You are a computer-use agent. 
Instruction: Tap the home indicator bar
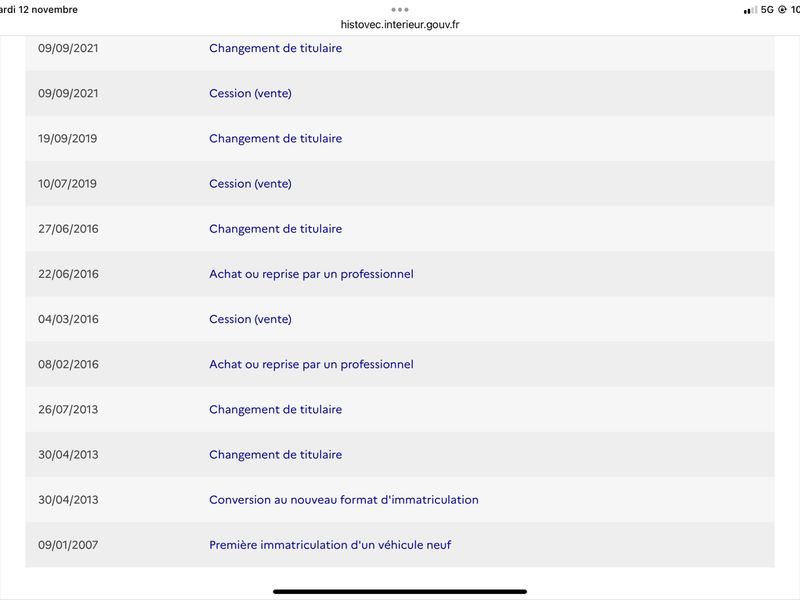tap(400, 592)
